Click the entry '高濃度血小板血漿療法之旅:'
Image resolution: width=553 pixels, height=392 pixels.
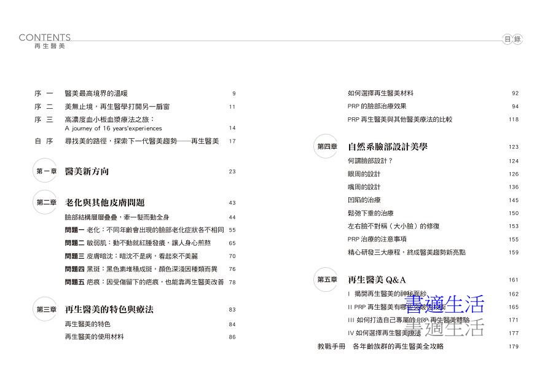click(110, 119)
